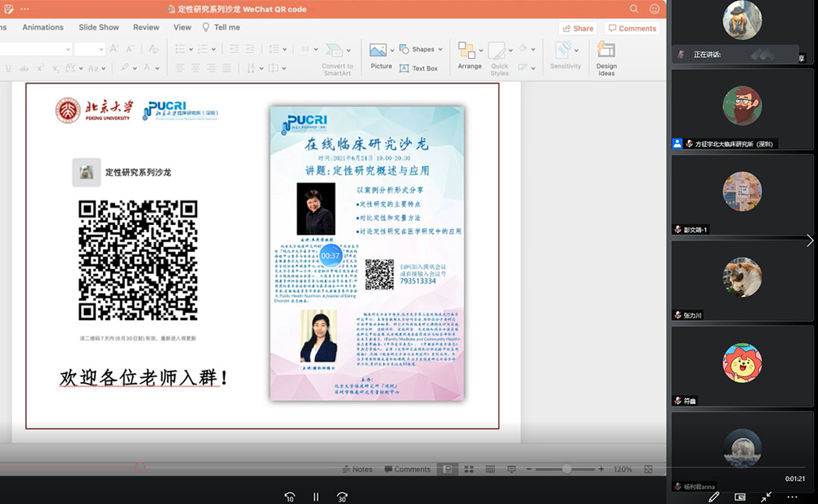Align text right
The height and width of the screenshot is (504, 818).
(x=211, y=68)
